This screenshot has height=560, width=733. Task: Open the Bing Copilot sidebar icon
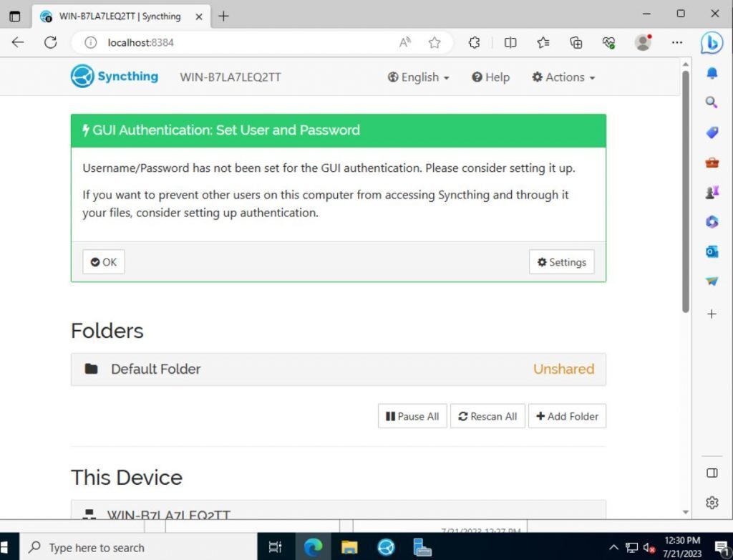712,42
